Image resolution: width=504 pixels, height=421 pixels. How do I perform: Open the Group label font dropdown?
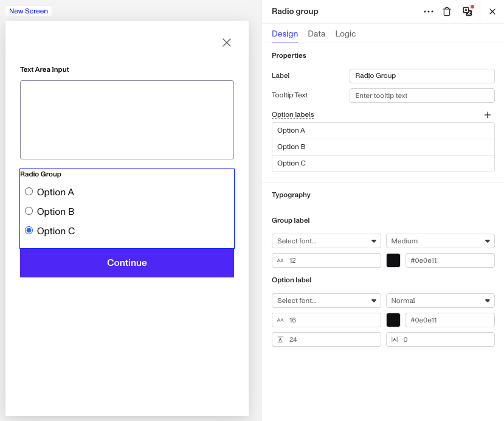click(326, 241)
